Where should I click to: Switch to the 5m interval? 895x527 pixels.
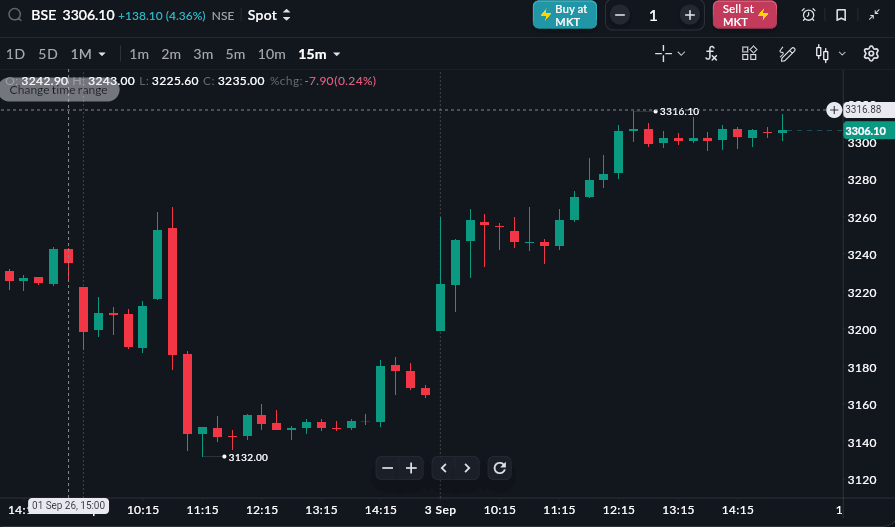tap(235, 54)
